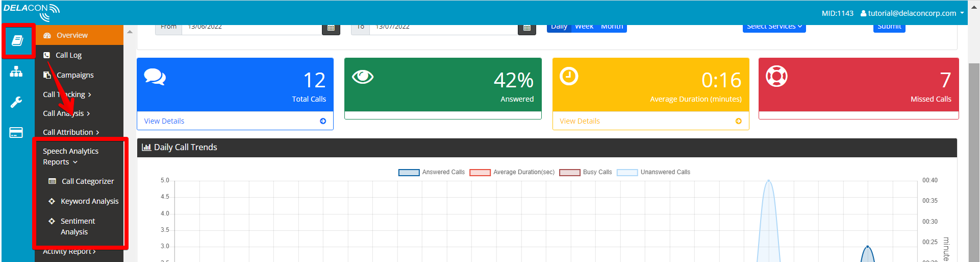Screen dimensions: 980x262
Task: Open the wrench tools icon in sidebar
Action: click(x=16, y=102)
